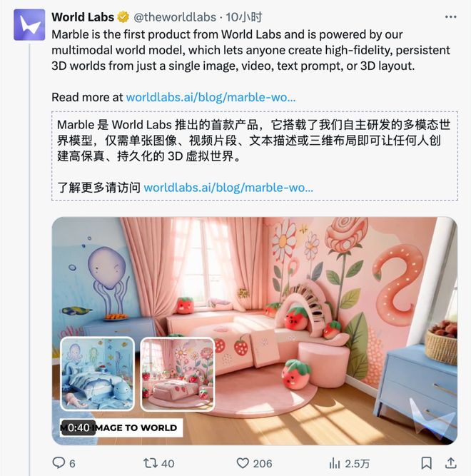Click the reply comment icon
Viewport: 471px width, 476px height.
(x=59, y=463)
